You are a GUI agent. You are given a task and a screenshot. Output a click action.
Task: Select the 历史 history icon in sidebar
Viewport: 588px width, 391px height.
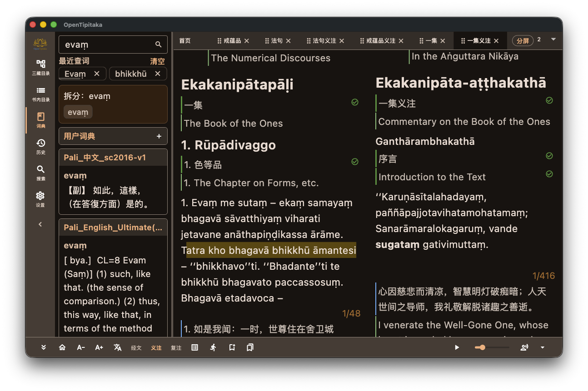[x=41, y=145]
